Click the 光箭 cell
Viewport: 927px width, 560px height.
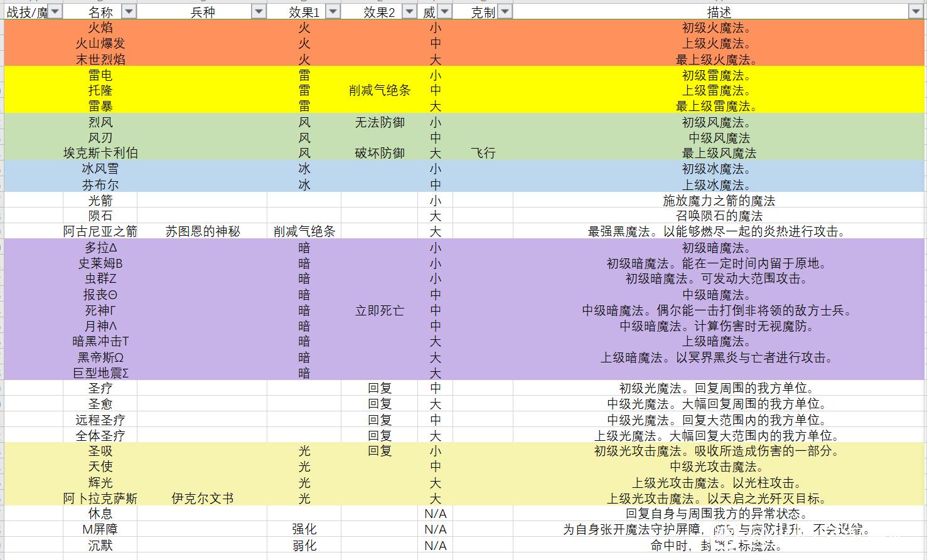click(100, 201)
